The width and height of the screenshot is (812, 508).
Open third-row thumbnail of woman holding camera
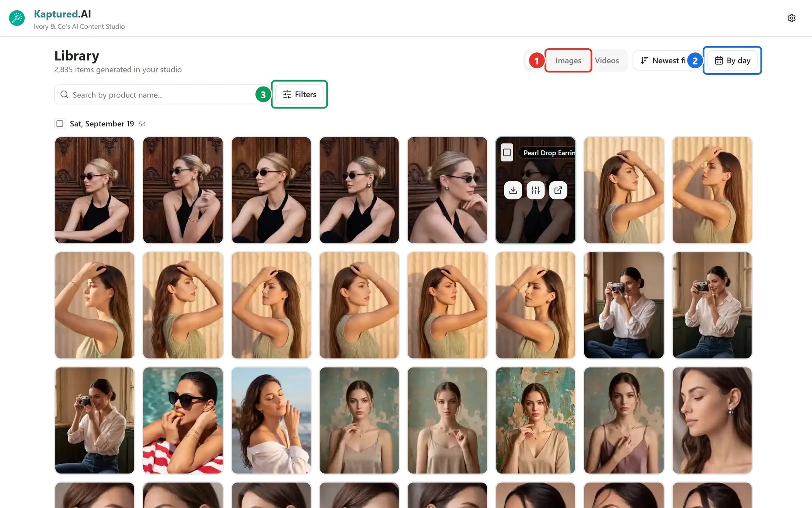95,420
